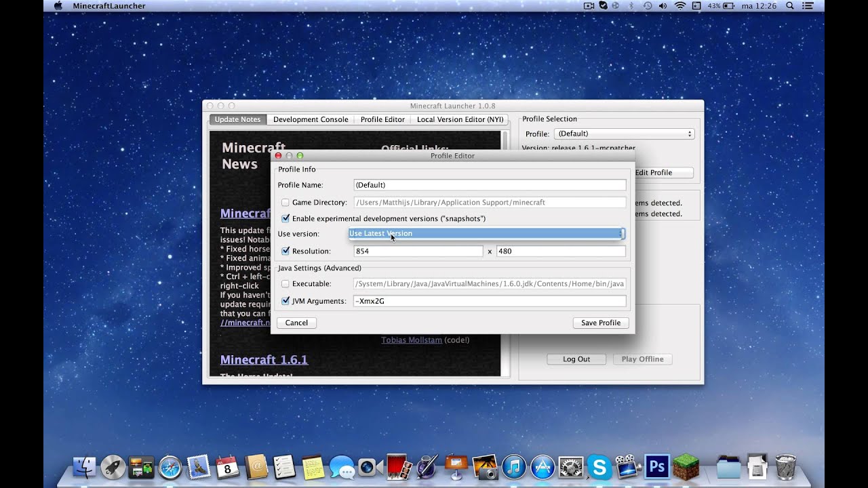Open Reminders checklist icon in dock
Viewport: 868px width, 488px height.
point(284,466)
